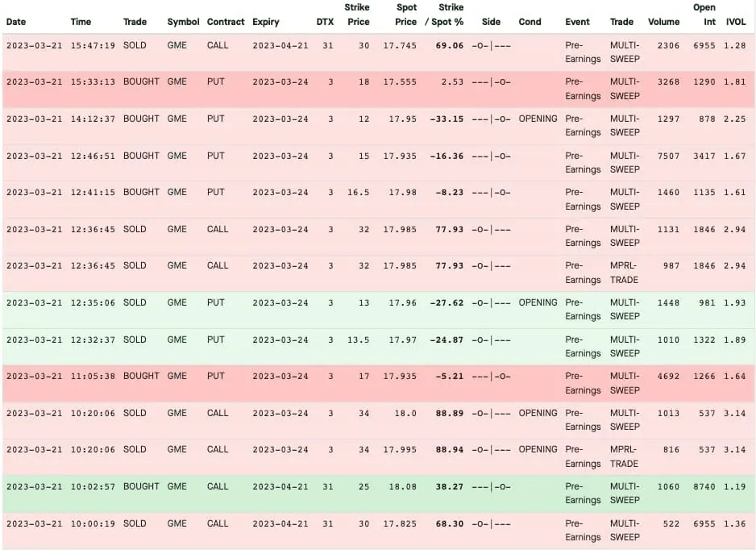The height and width of the screenshot is (550, 756).
Task: Click IVOL value 2.25
Action: click(x=734, y=119)
